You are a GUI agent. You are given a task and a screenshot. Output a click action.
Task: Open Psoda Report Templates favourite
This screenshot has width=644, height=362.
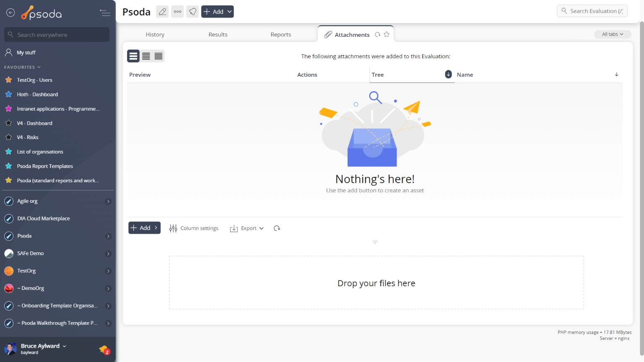45,166
